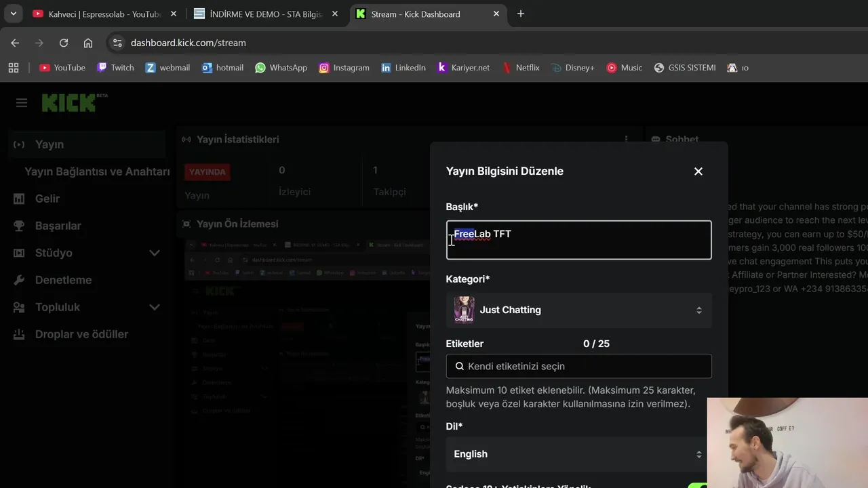Open the Başarılar sidebar item
This screenshot has width=868, height=488.
click(x=58, y=226)
